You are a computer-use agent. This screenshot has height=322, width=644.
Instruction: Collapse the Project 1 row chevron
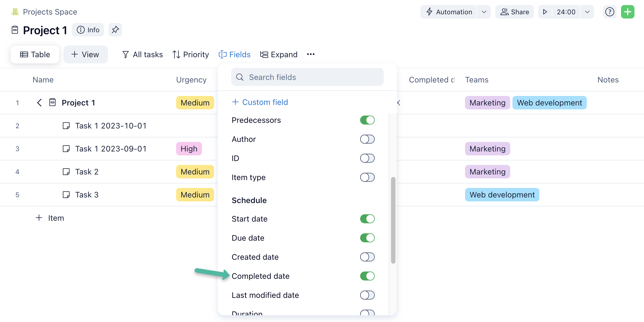[x=39, y=103]
